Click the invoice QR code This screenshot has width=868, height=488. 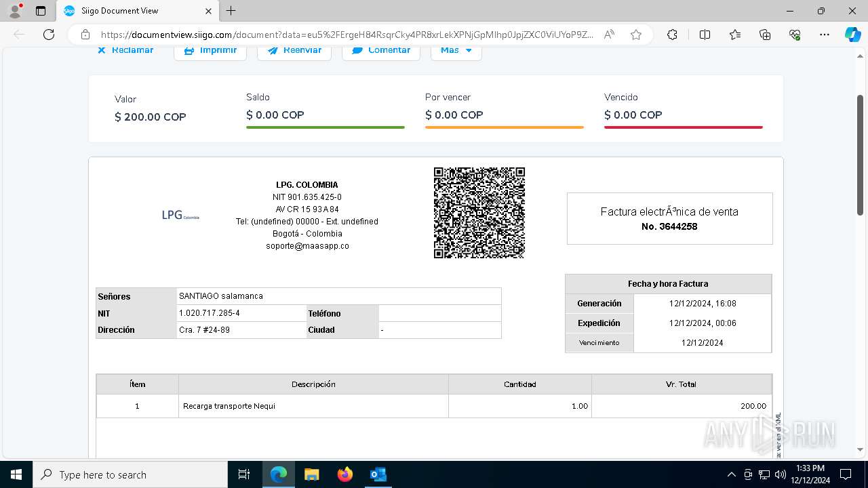pos(479,213)
